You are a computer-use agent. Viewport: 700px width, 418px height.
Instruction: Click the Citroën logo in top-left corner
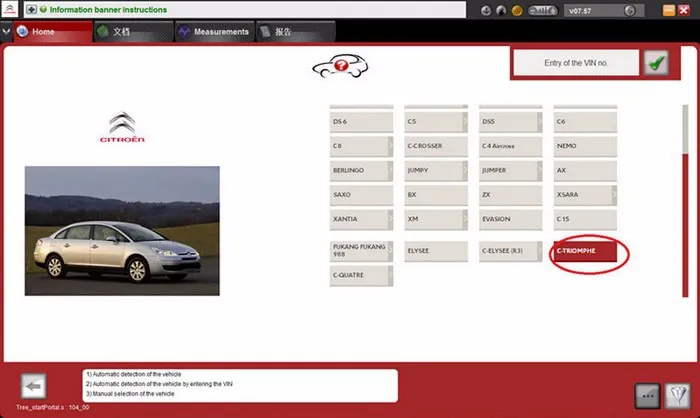click(x=10, y=9)
